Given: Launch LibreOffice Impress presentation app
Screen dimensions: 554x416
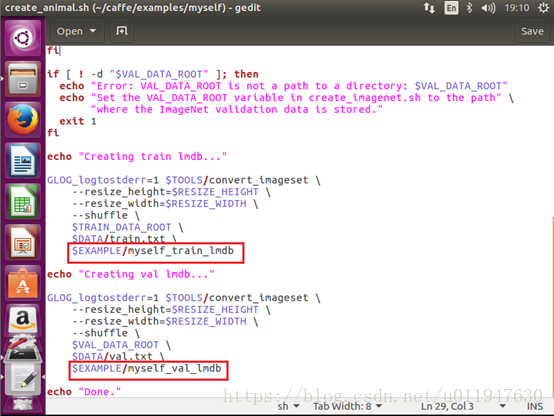Looking at the screenshot, I should [23, 242].
